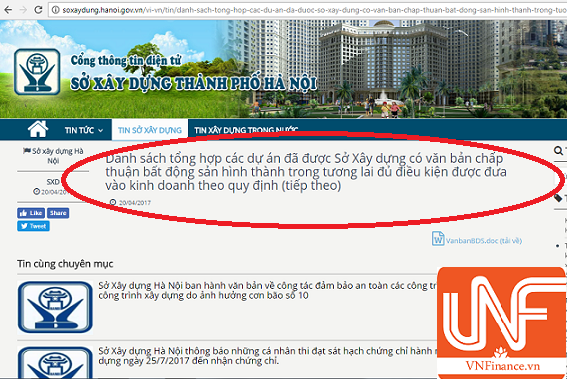Go back with the browser back arrow
Screen dimensions: 567x379
(x=8, y=10)
